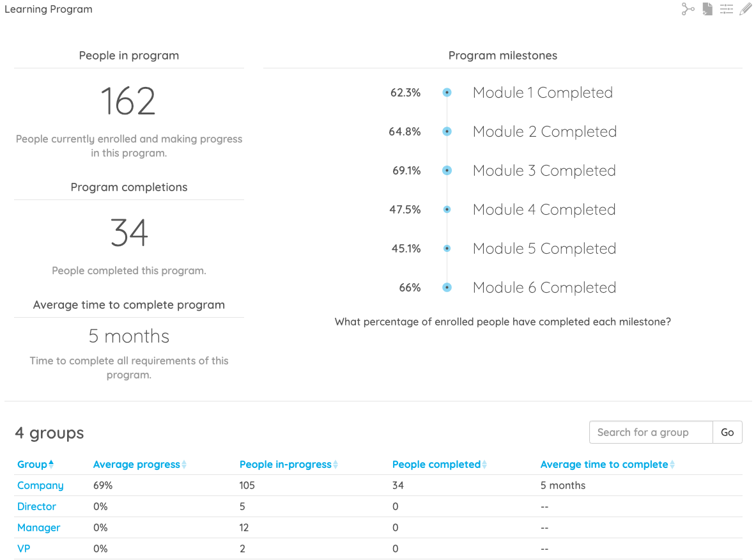Click the pencil edit icon
The height and width of the screenshot is (560, 756).
coord(745,9)
